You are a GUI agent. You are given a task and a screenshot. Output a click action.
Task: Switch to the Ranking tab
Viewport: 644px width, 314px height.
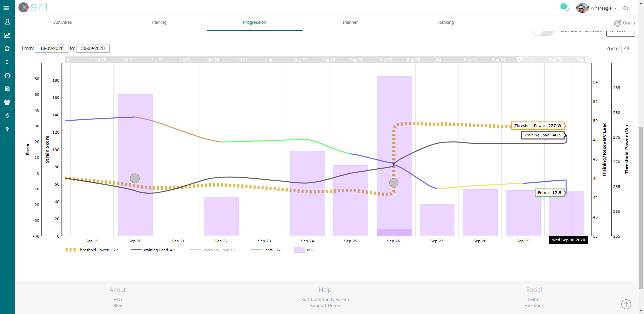click(x=446, y=22)
